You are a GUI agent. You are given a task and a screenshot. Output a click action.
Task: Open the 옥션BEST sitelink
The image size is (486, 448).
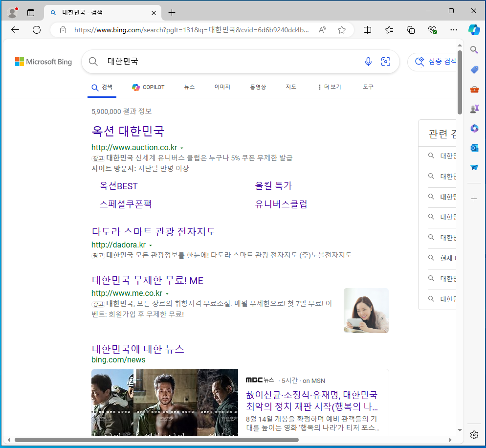(x=118, y=186)
